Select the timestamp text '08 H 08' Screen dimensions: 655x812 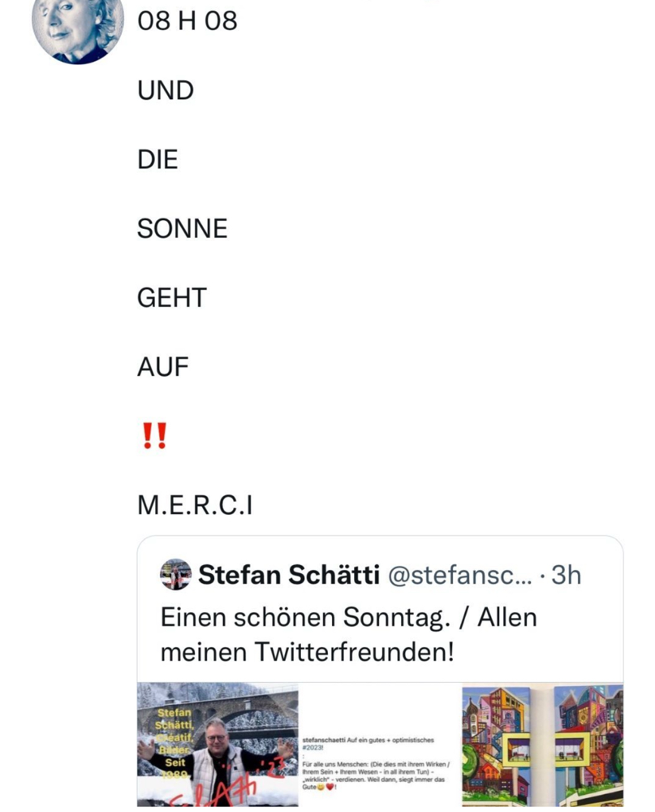187,22
